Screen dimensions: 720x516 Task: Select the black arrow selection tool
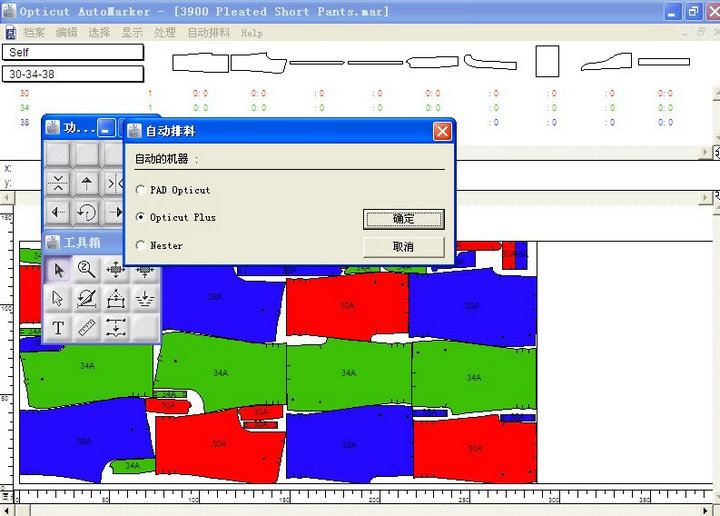point(58,270)
